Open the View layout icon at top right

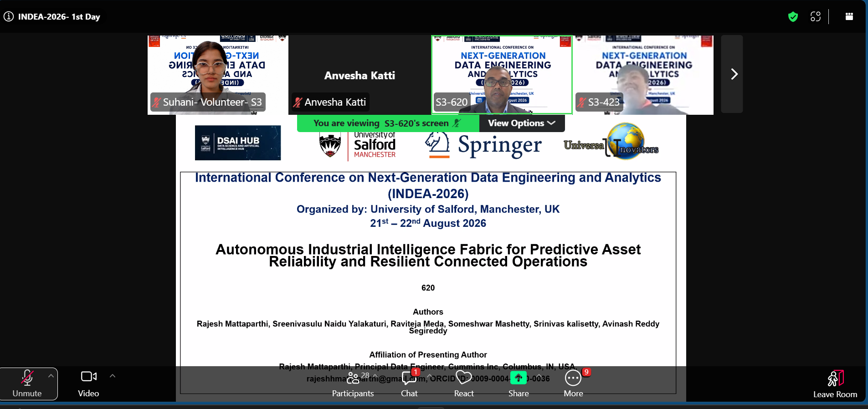tap(849, 16)
